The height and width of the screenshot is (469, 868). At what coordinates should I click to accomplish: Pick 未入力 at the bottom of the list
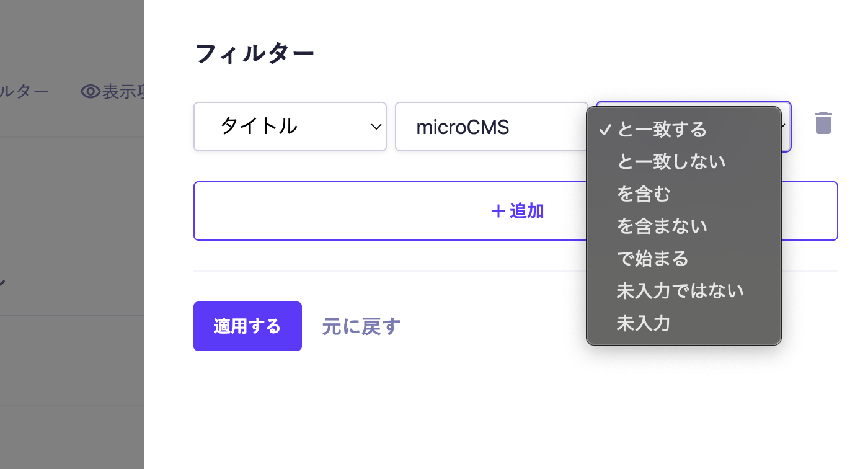tap(644, 323)
